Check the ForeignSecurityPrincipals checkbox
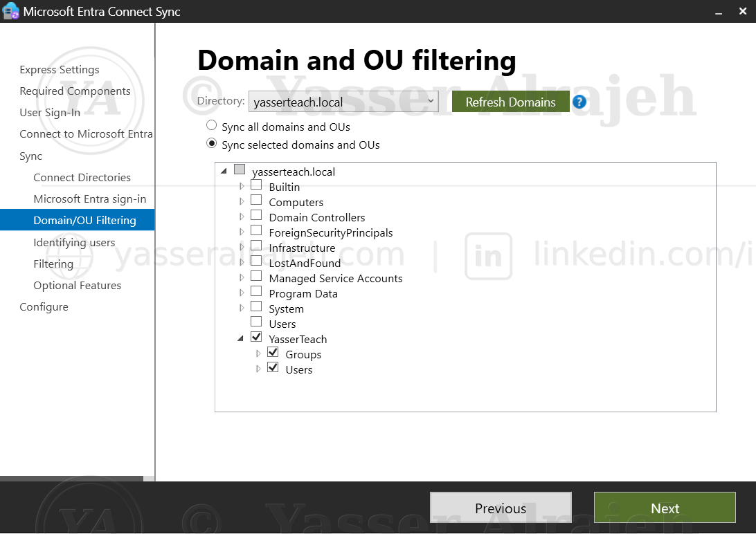This screenshot has height=534, width=756. (256, 230)
